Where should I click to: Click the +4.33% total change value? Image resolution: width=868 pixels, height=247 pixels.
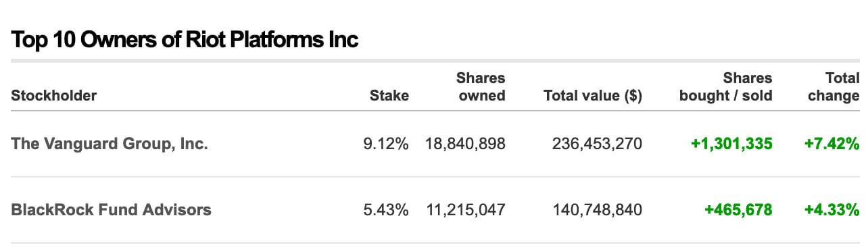tap(831, 210)
